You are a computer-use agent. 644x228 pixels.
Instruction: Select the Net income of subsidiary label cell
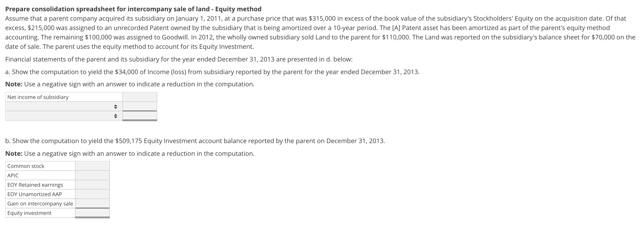tap(64, 97)
